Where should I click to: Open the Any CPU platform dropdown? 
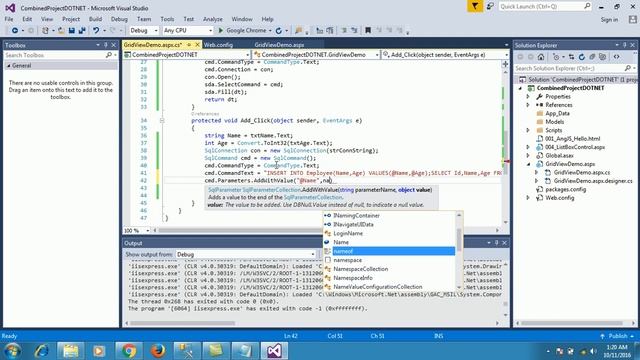(x=188, y=31)
